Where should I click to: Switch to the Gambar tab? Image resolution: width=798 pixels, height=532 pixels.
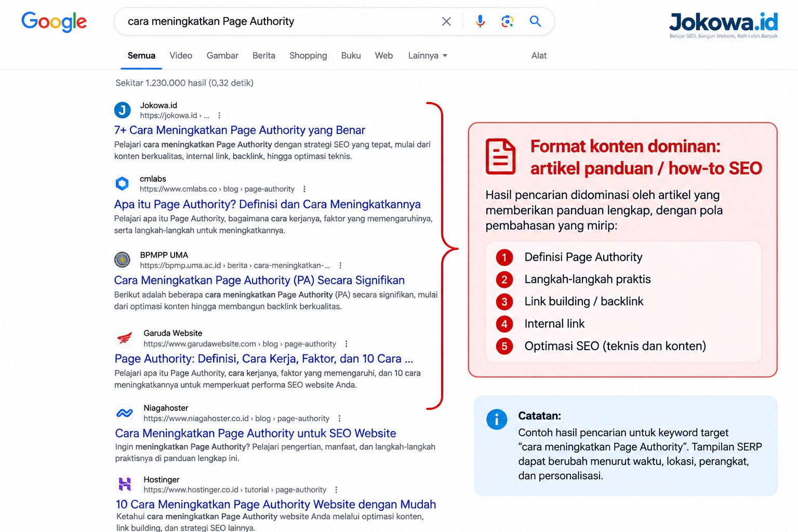point(222,56)
